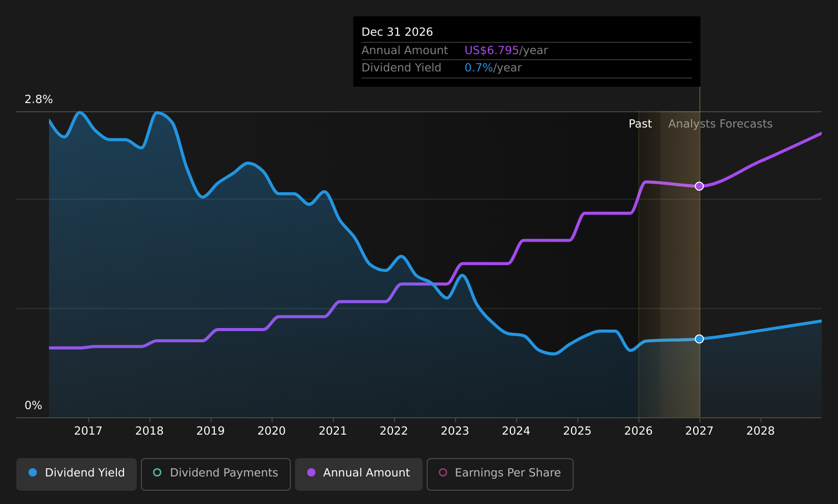838x504 pixels.
Task: Click the hollow Earnings Per Share legend circle
Action: coord(443,472)
